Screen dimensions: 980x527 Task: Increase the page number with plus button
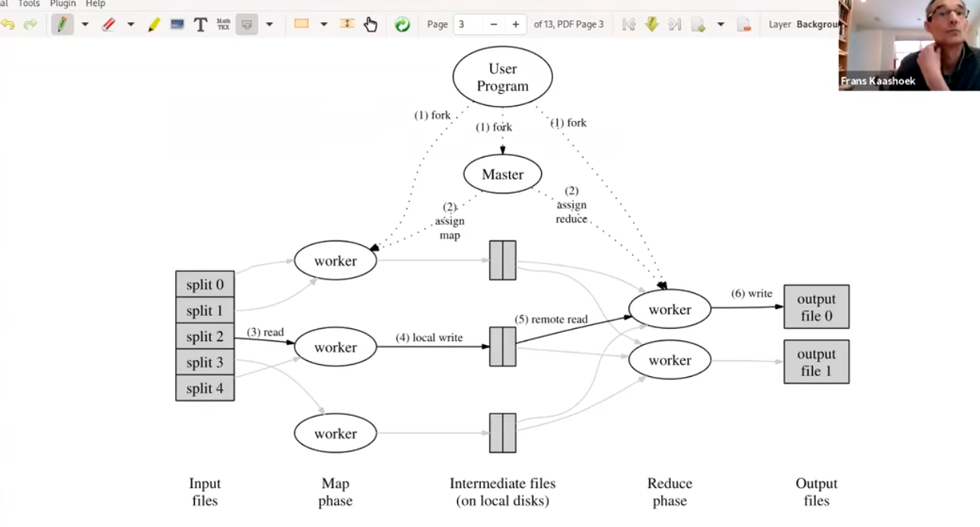click(x=516, y=24)
